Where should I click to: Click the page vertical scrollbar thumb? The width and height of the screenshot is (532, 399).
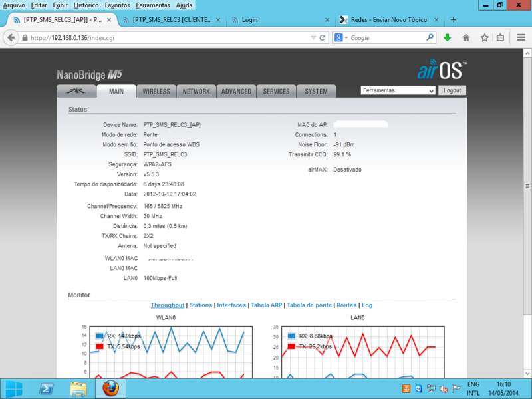(x=527, y=186)
